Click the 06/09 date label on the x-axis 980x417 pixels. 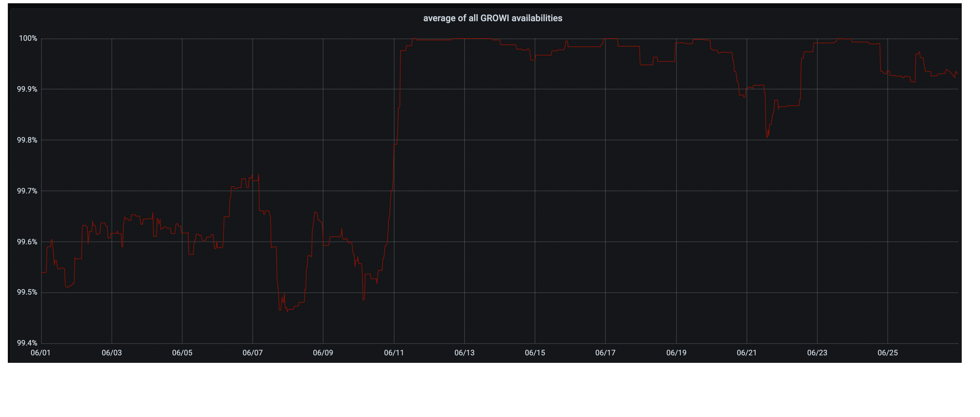323,353
